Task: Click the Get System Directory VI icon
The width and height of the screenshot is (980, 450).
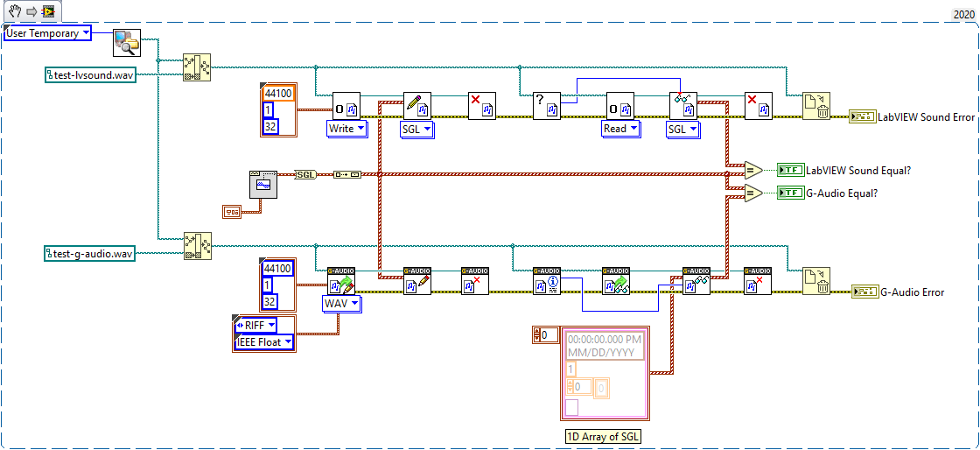Action: click(126, 42)
